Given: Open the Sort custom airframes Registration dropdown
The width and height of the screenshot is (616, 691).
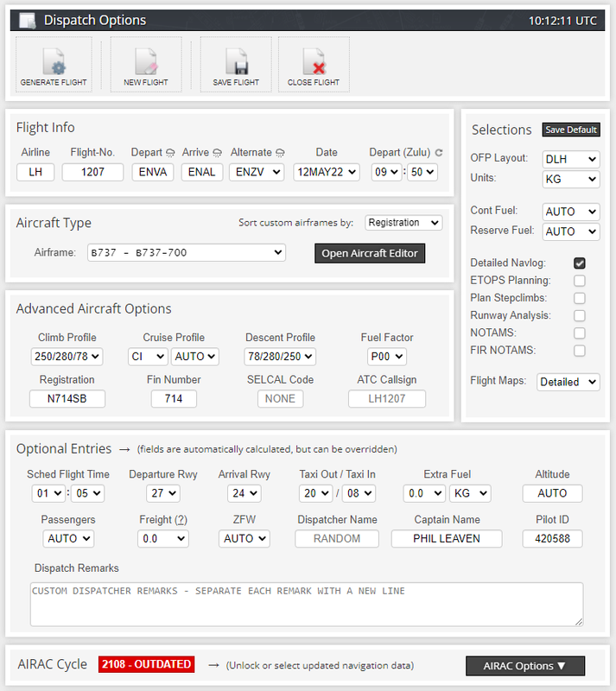Looking at the screenshot, I should coord(403,223).
